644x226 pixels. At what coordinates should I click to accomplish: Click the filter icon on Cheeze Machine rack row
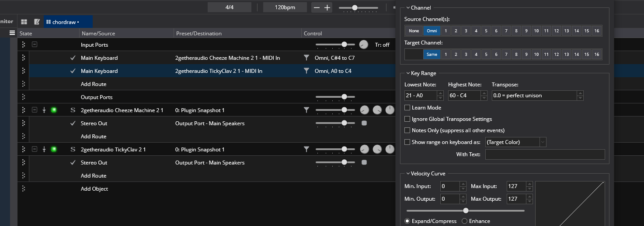(x=306, y=110)
